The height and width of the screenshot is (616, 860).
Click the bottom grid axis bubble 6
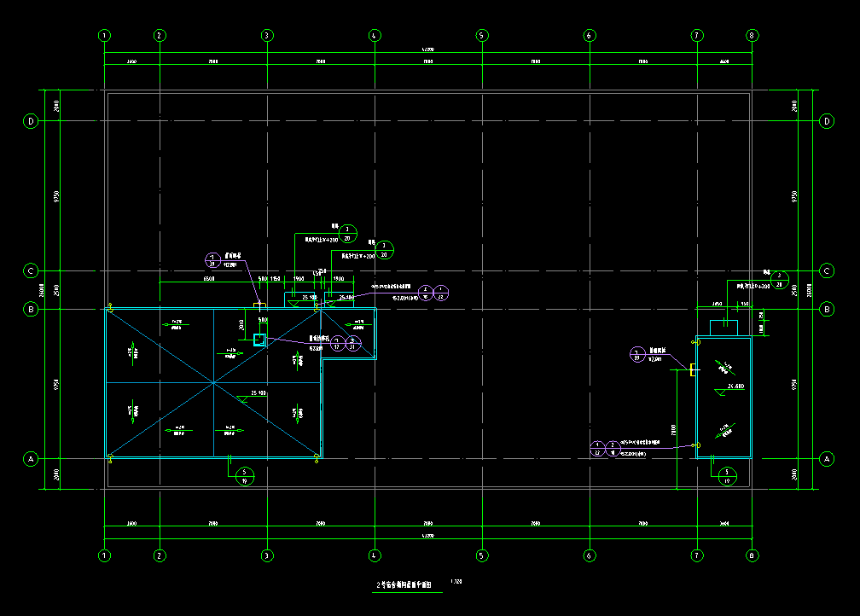coord(589,555)
